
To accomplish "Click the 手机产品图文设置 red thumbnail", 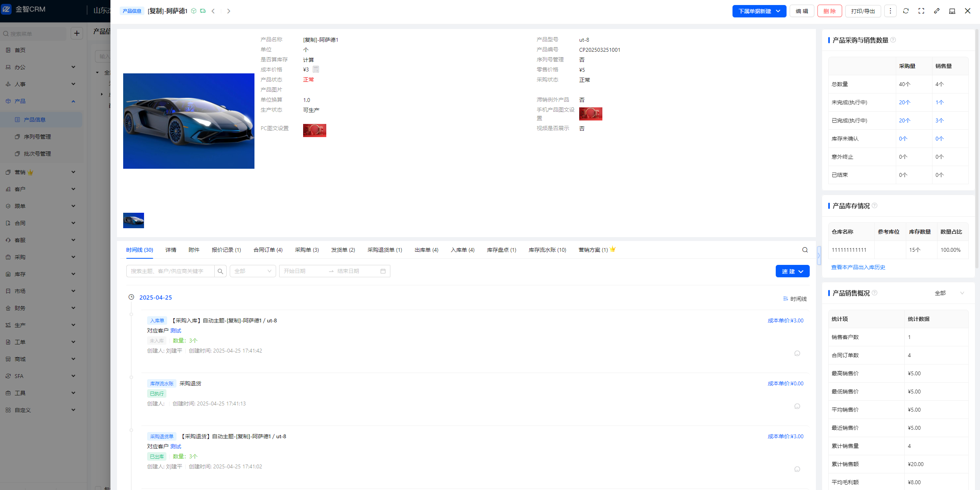I will click(x=591, y=114).
